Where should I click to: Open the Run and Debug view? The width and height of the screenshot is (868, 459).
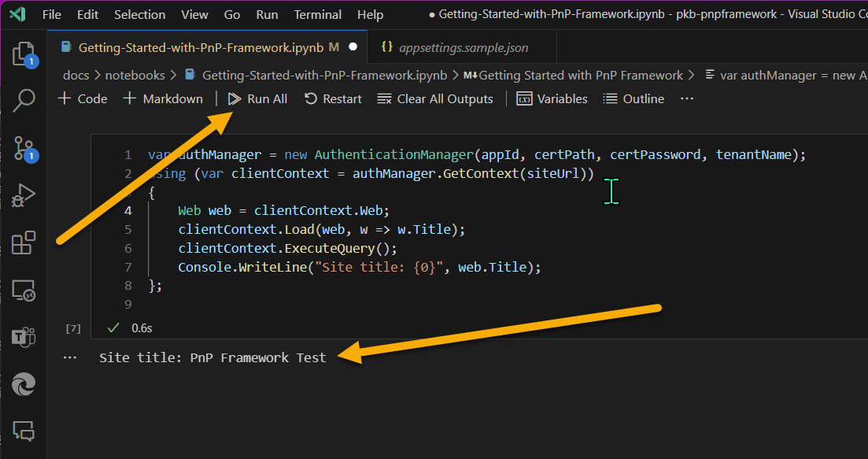[x=23, y=195]
